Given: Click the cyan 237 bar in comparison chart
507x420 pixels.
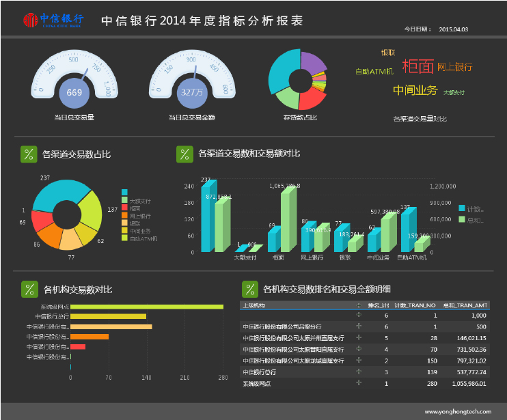Looking at the screenshot, I should click(208, 217).
